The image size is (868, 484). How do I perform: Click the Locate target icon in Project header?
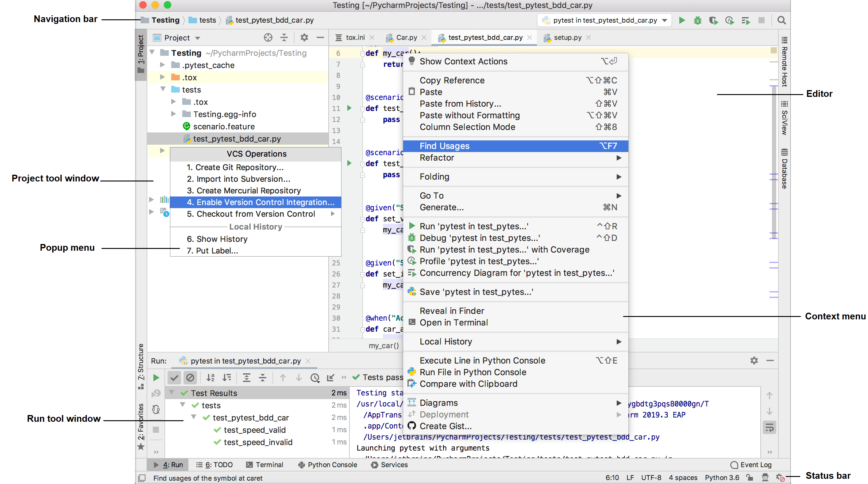click(268, 37)
